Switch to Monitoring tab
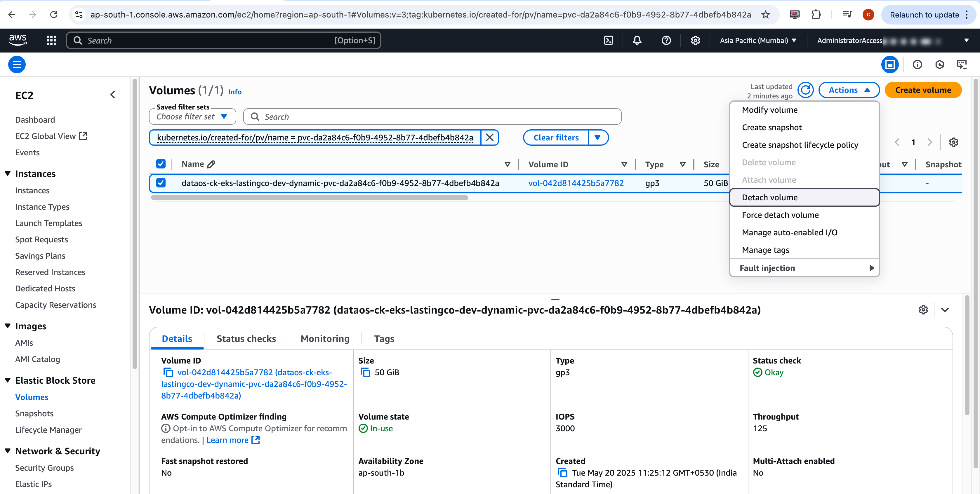 point(325,339)
